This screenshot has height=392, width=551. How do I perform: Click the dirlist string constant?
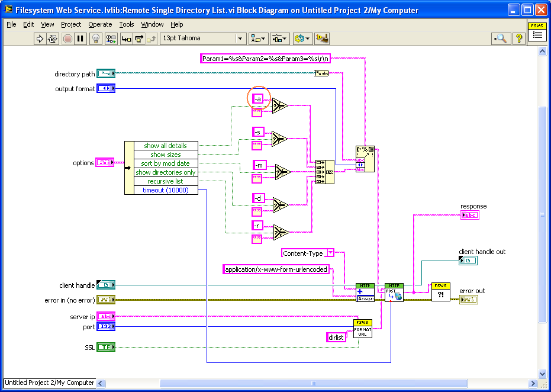(x=336, y=337)
